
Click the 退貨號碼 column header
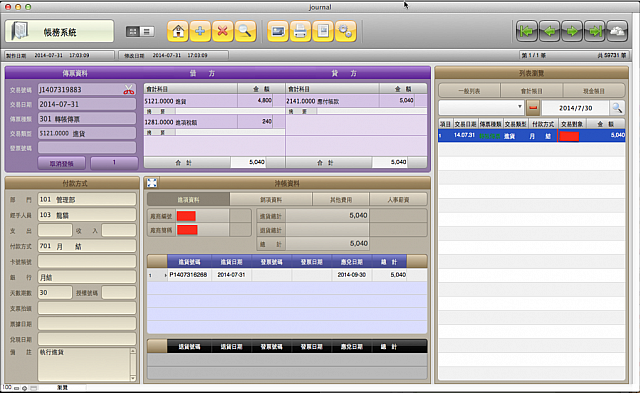coord(189,346)
